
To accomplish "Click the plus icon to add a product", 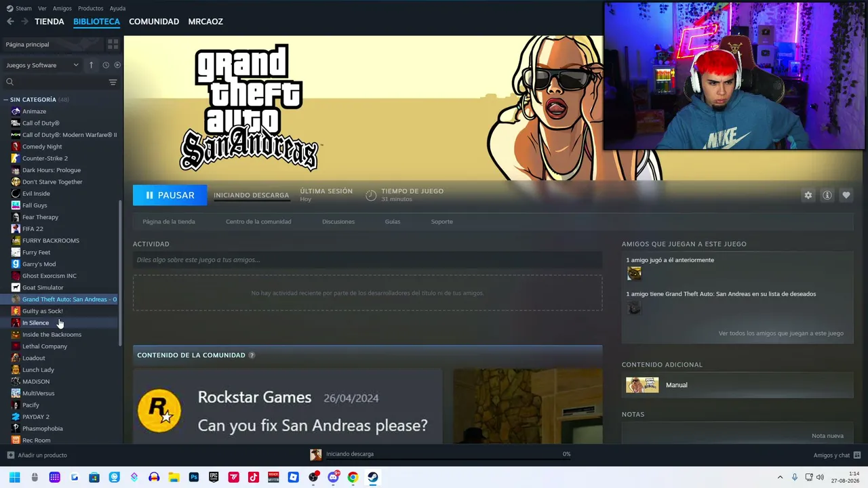I will click(x=10, y=455).
